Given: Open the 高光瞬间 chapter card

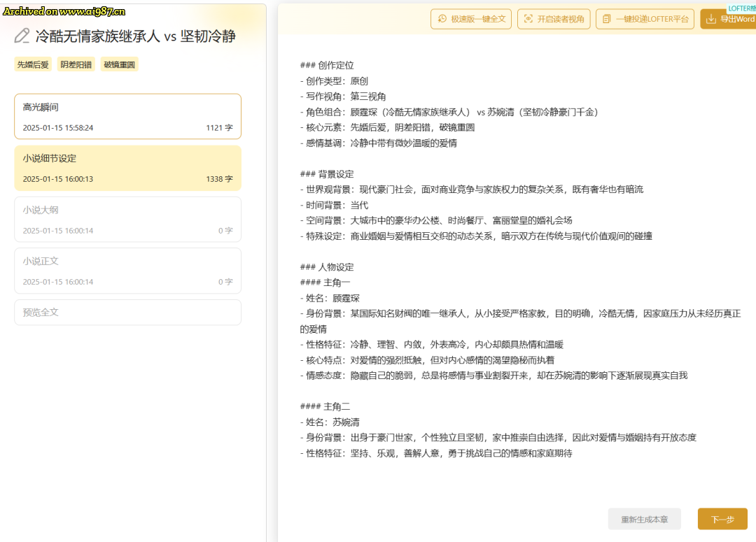Looking at the screenshot, I should 127,117.
